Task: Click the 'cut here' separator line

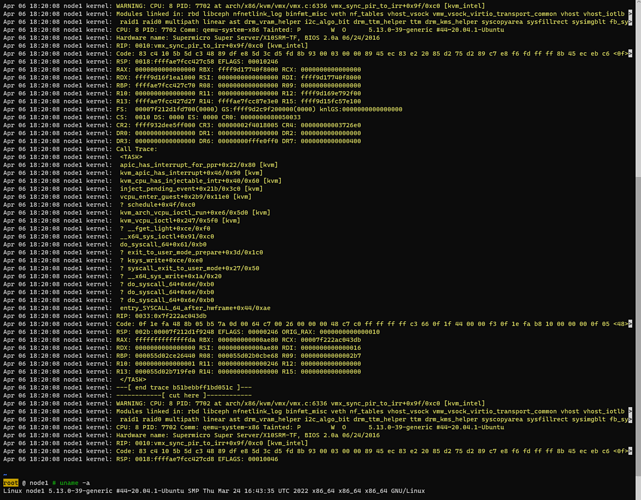Action: pos(128,395)
